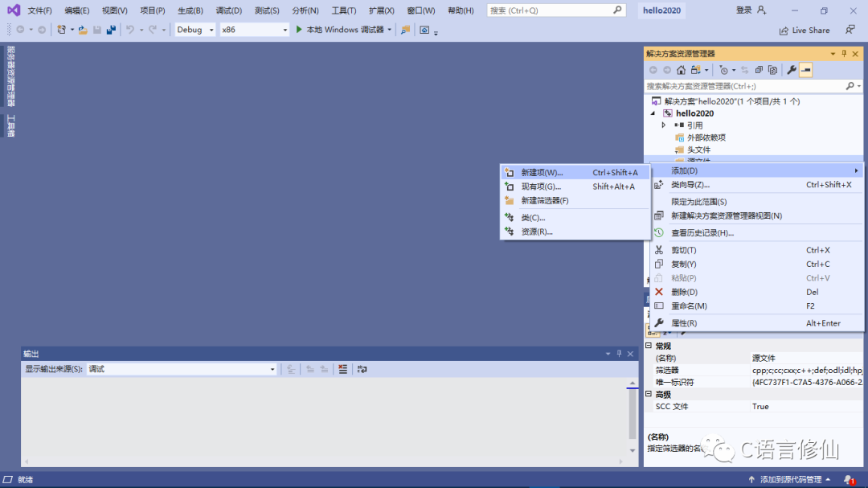Click 重命名(M) in the context menu
The width and height of the screenshot is (868, 488).
pyautogui.click(x=757, y=306)
